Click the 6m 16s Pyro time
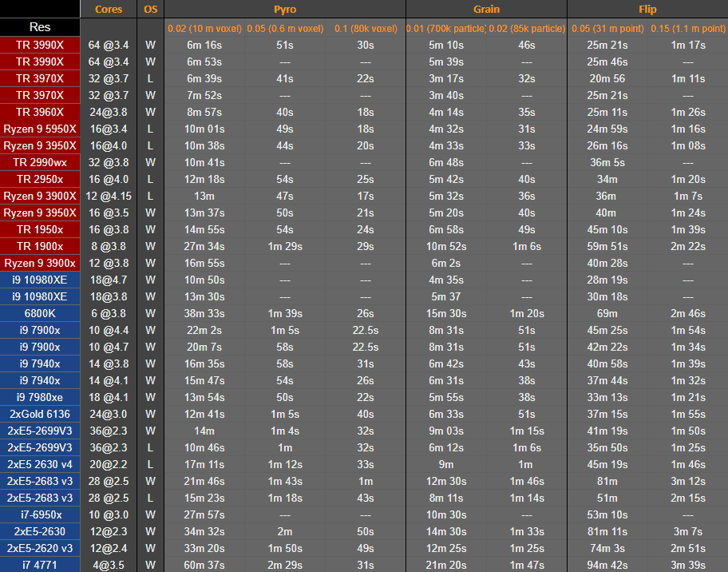The image size is (728, 572). [x=204, y=45]
